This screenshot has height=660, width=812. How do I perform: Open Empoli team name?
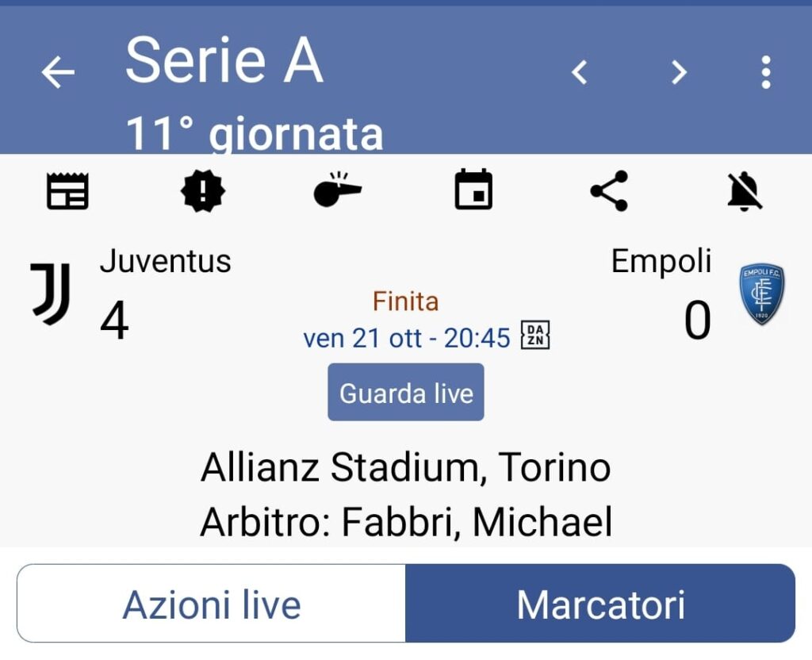(661, 261)
